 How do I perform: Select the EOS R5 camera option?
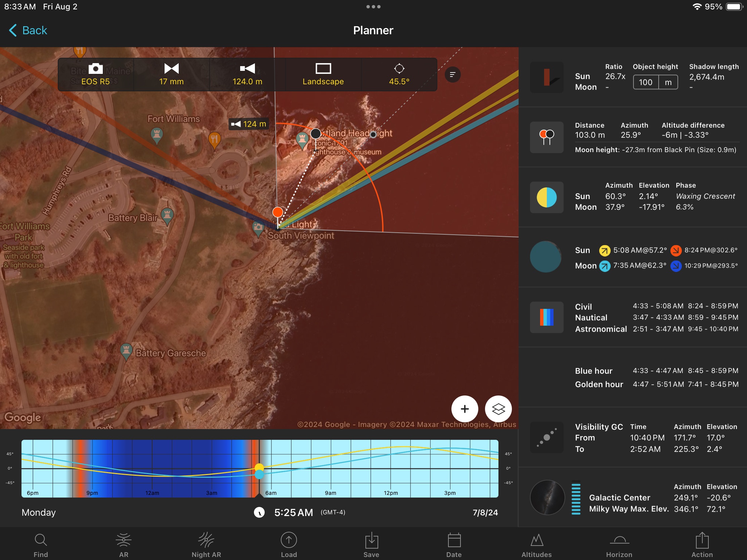[96, 74]
